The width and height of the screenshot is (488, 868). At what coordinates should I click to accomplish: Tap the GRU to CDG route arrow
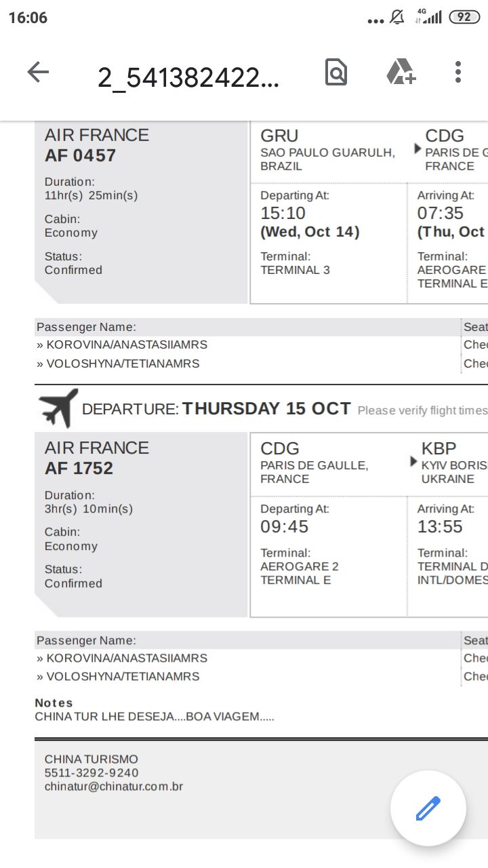pyautogui.click(x=418, y=149)
